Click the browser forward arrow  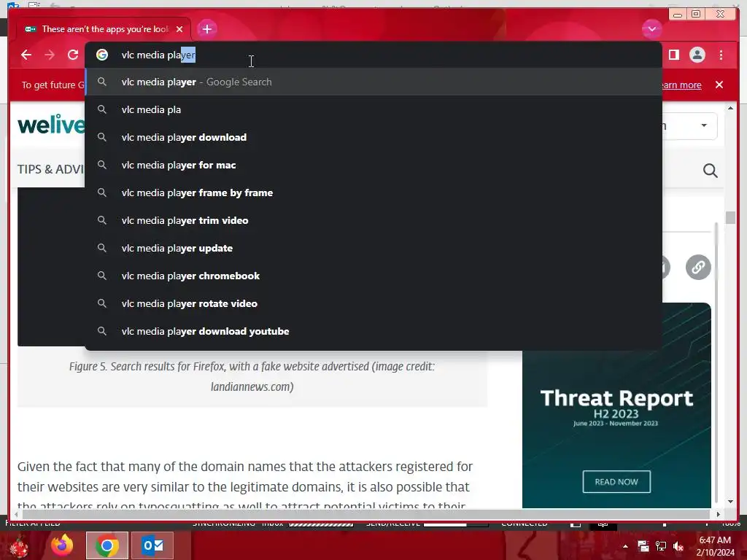click(50, 55)
